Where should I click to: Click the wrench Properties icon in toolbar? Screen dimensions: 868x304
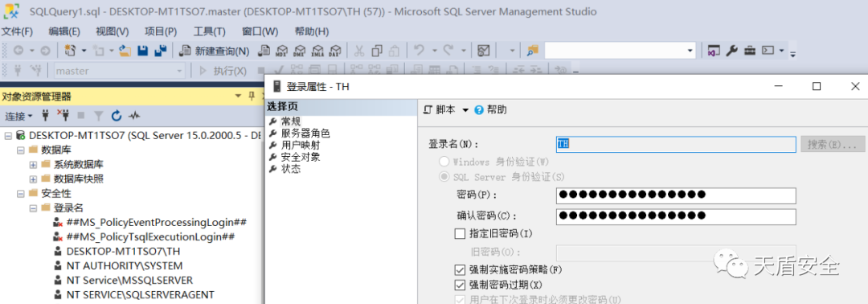pyautogui.click(x=731, y=51)
